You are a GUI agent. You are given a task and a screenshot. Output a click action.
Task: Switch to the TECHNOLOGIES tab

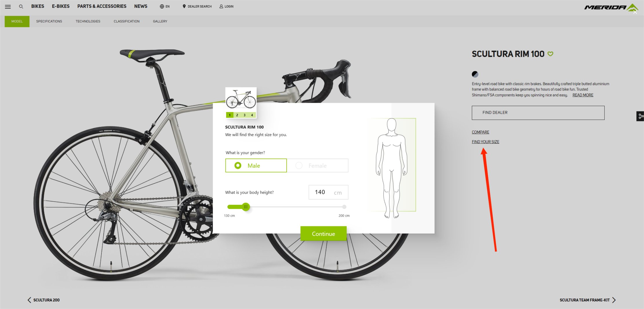coord(88,21)
